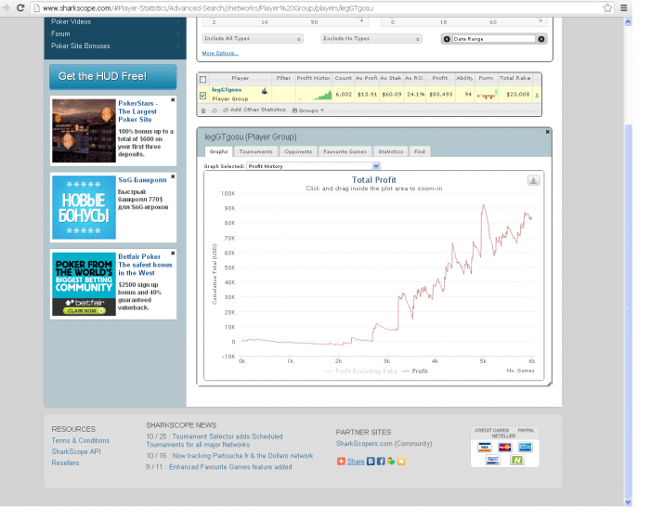Click the scrollbar down arrow

coord(628,502)
